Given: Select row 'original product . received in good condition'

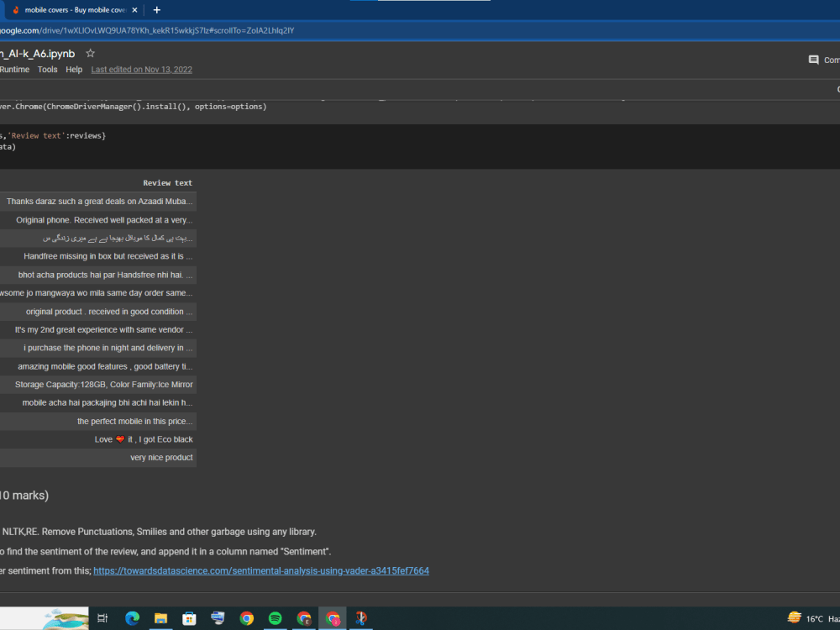Looking at the screenshot, I should click(98, 312).
